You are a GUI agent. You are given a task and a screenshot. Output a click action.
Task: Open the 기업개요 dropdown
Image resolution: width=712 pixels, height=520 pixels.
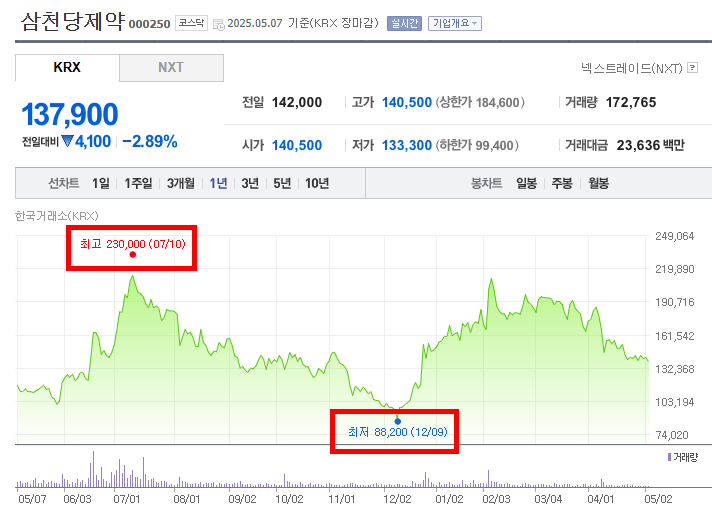pos(455,23)
